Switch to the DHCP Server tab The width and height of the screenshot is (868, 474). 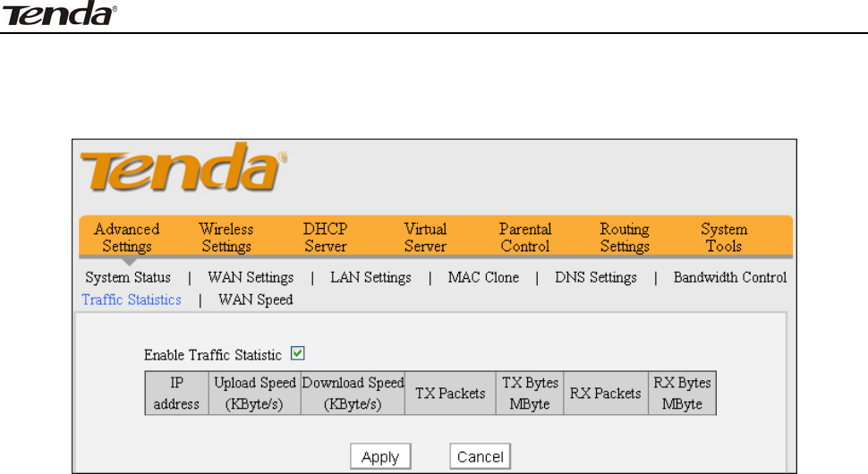pos(326,237)
